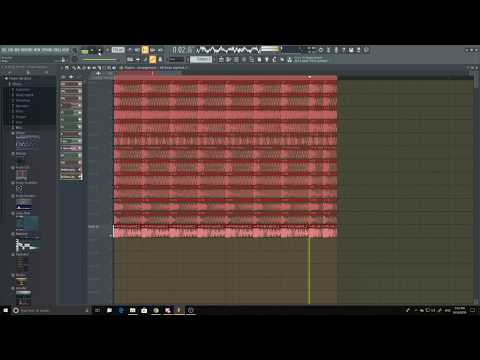This screenshot has width=480, height=360.
Task: Click the Playlist Arrangement title in playlist header
Action: 140,68
